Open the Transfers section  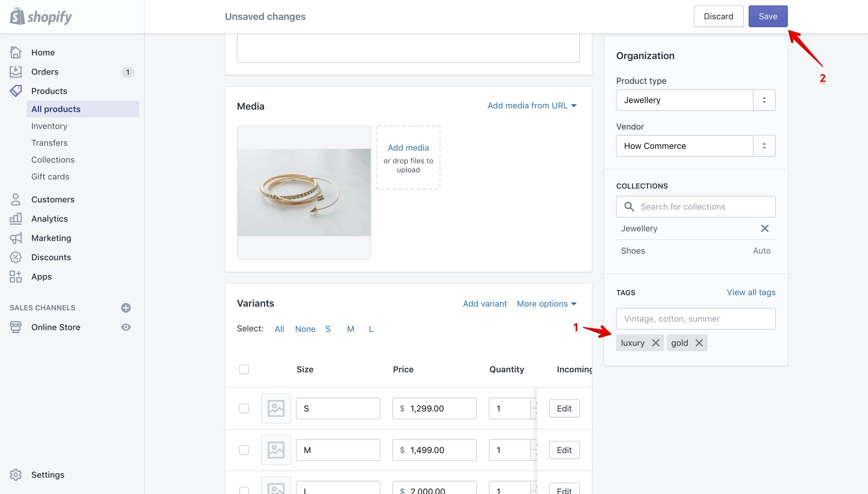tap(49, 143)
